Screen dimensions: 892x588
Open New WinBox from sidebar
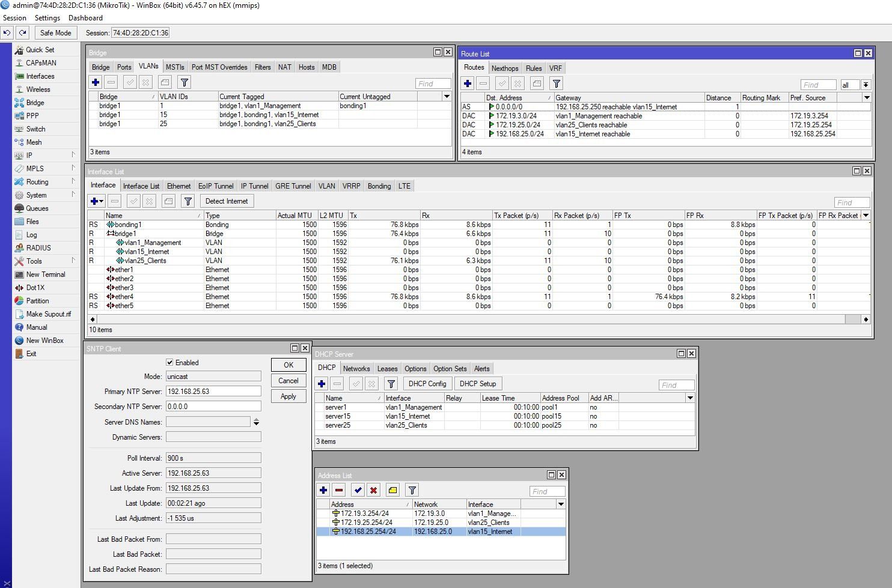coord(44,341)
